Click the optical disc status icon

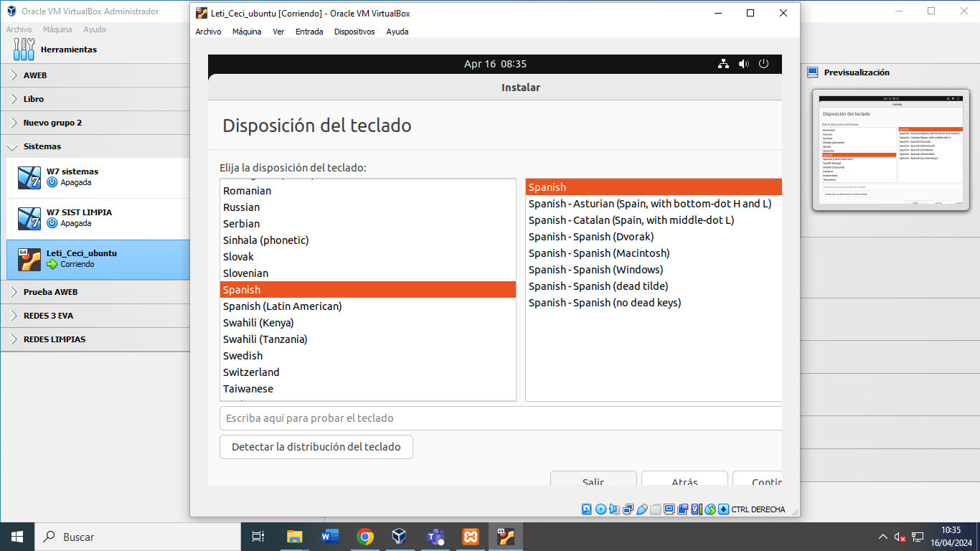600,509
